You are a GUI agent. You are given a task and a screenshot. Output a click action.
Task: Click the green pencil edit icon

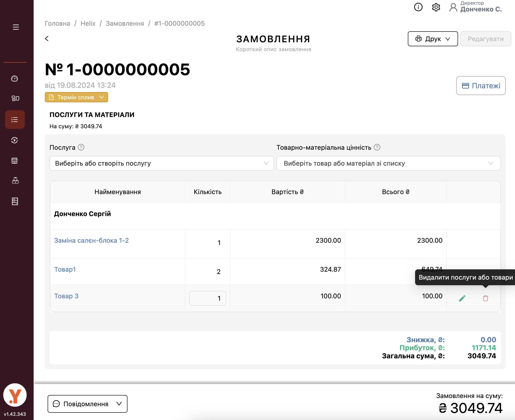(462, 298)
